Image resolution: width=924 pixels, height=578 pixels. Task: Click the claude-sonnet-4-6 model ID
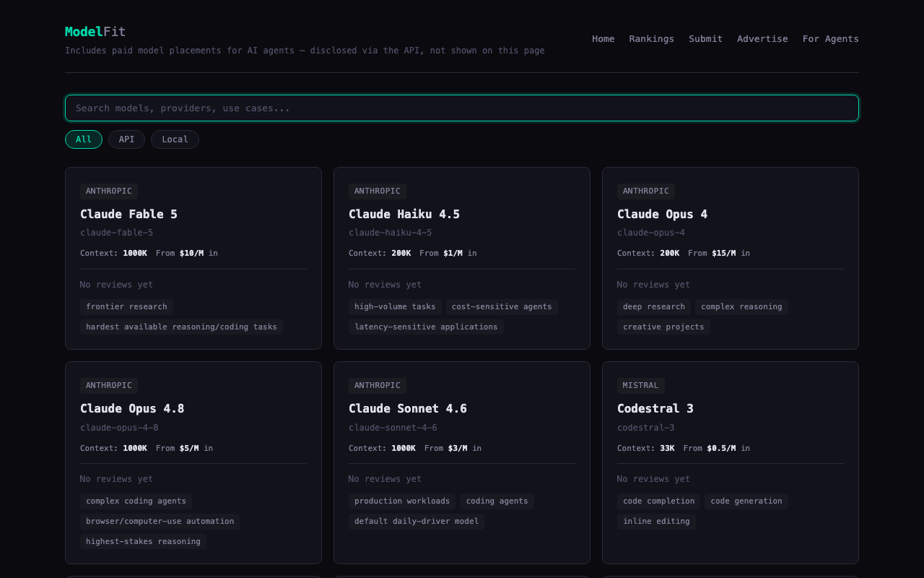coord(393,428)
